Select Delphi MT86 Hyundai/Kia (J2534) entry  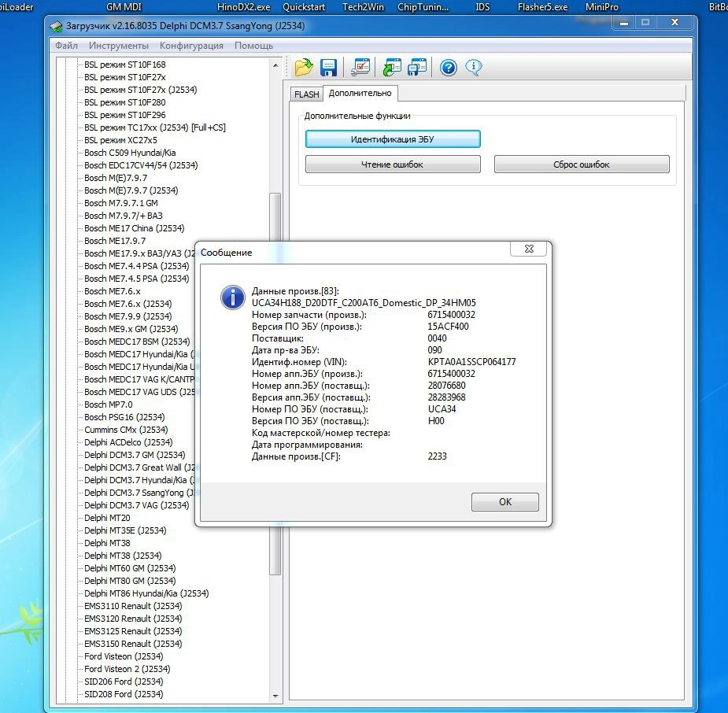(146, 593)
